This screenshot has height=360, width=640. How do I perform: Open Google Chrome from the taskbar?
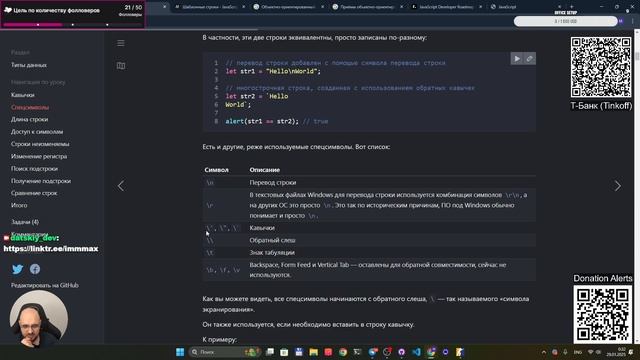[343, 352]
